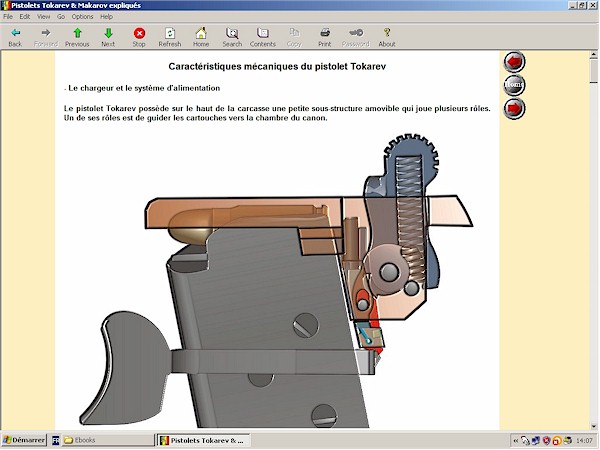Click the scrollbar down arrow
Viewport: 600px width, 450px height.
point(593,426)
